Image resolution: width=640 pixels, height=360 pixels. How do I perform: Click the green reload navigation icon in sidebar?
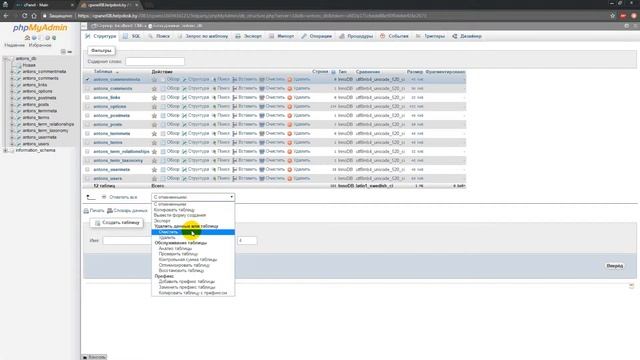pyautogui.click(x=54, y=38)
